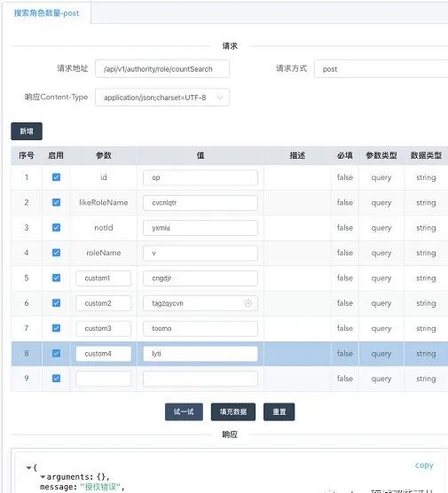Click the 值 column header
Viewport: 448px width, 493px height.
coord(200,156)
